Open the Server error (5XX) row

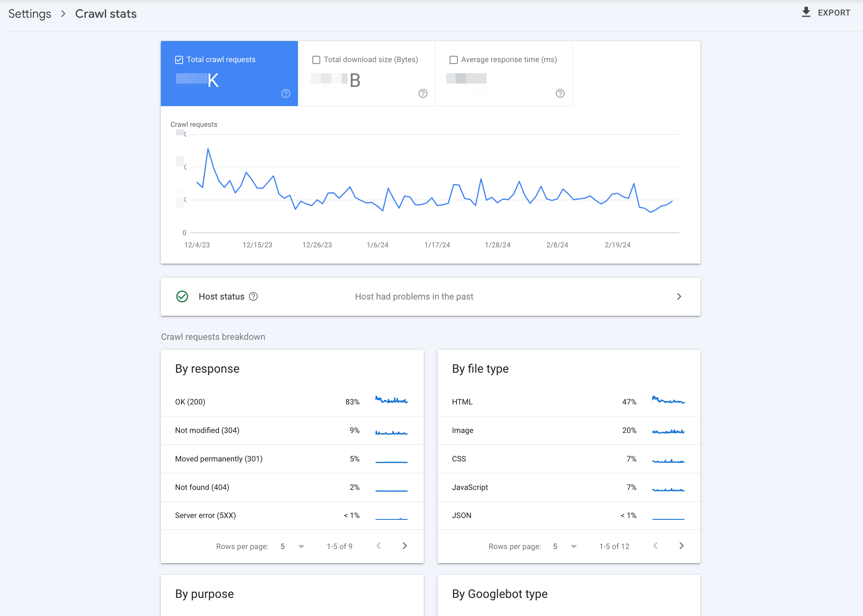292,515
